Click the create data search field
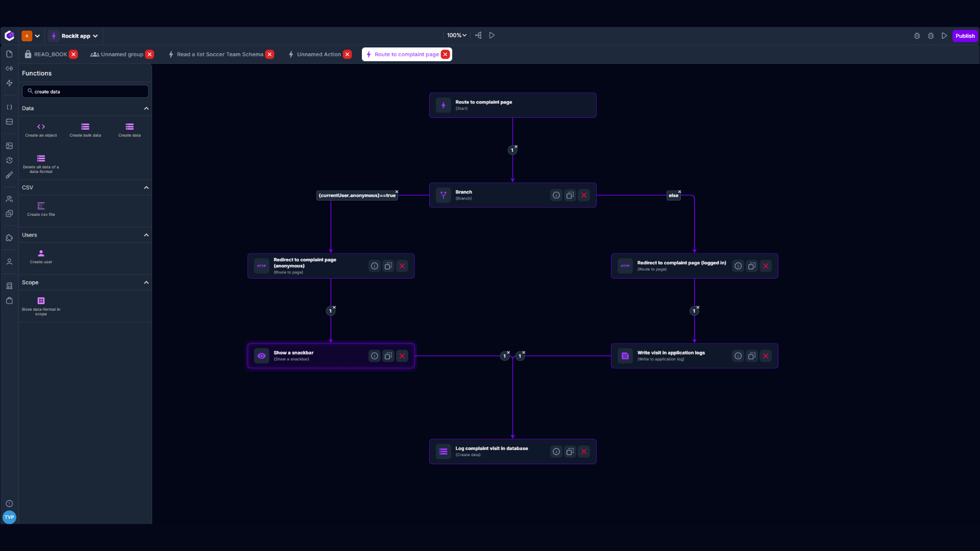 click(x=85, y=91)
